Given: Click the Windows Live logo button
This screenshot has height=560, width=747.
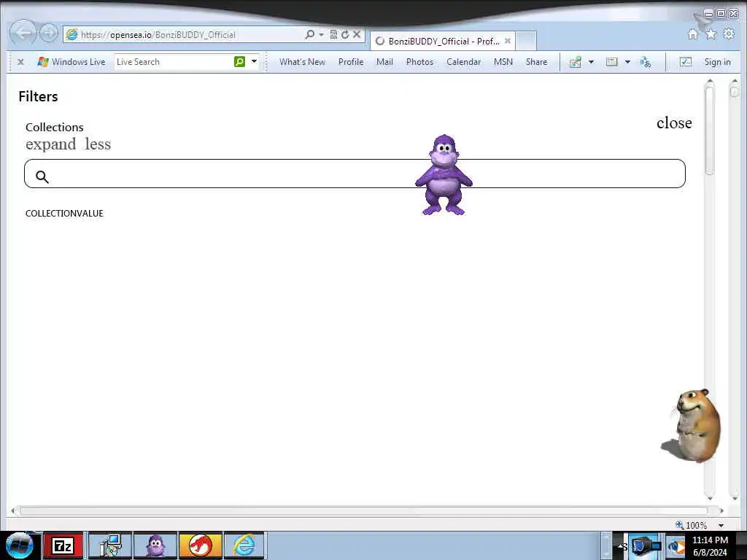Looking at the screenshot, I should [71, 62].
